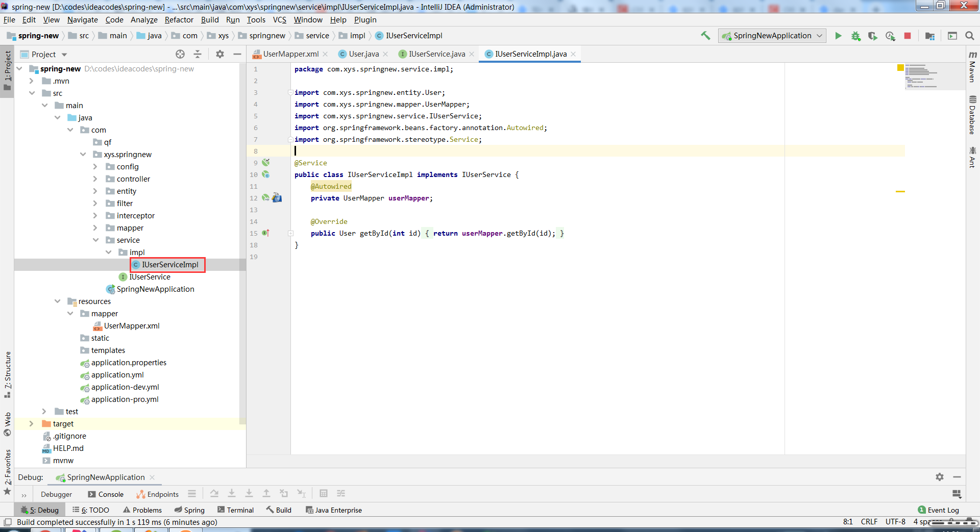The height and width of the screenshot is (532, 980).
Task: Open SpringNewApplication run configuration dropdown
Action: (x=772, y=36)
